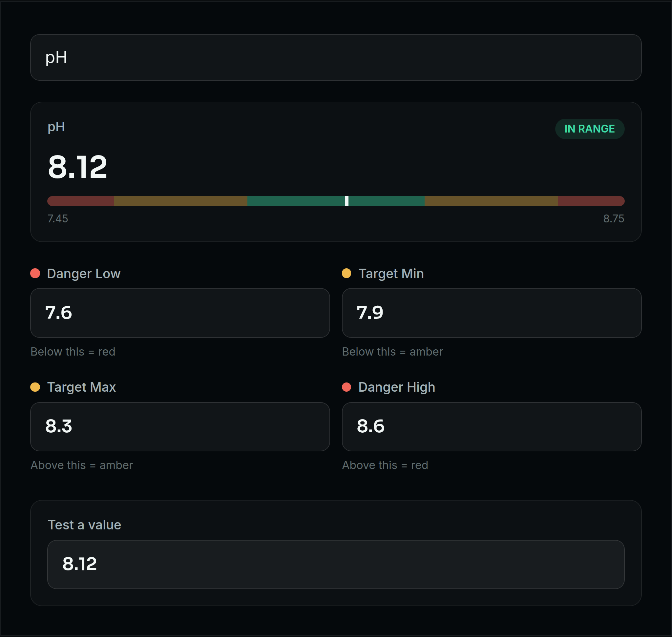Click the 8.75 scale maximum label

(614, 218)
